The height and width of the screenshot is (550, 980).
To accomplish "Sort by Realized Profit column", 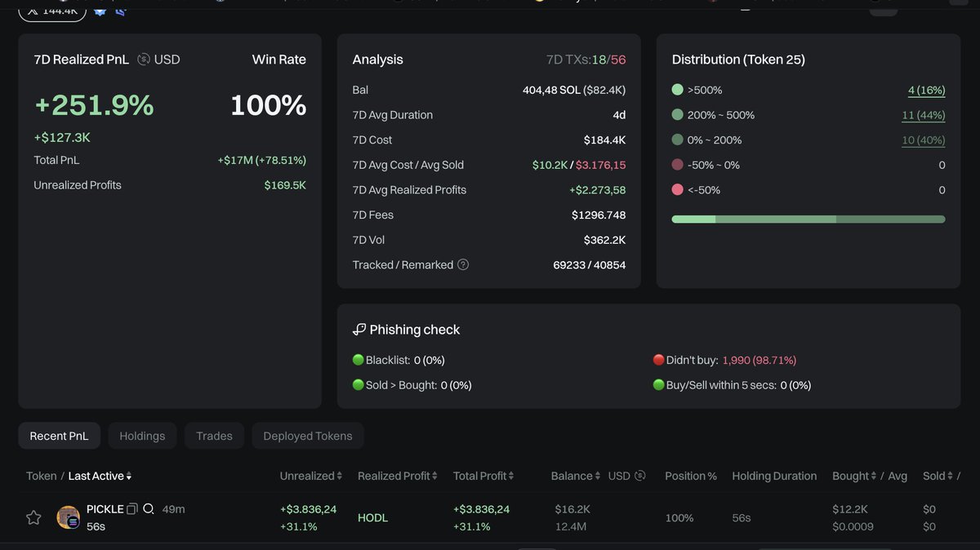I will click(x=398, y=476).
